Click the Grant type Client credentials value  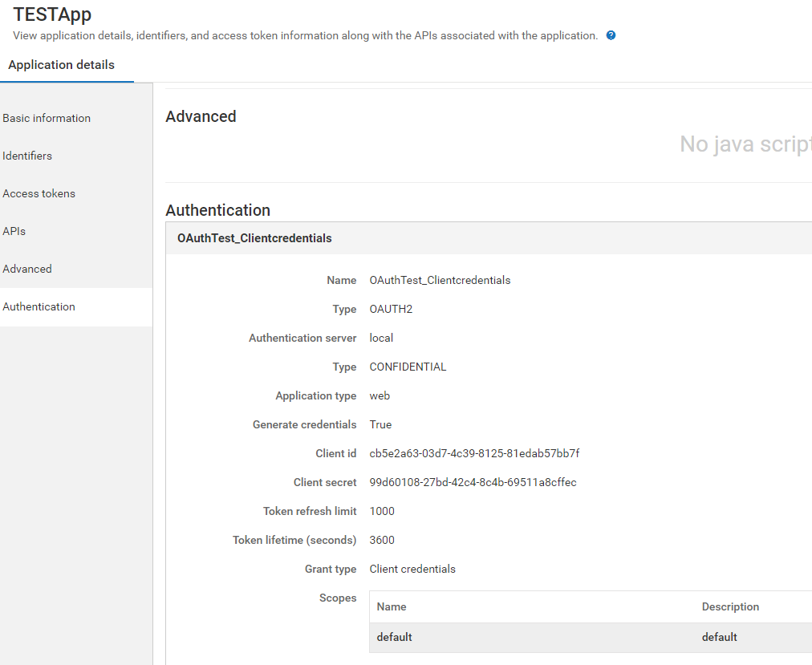[x=412, y=569]
